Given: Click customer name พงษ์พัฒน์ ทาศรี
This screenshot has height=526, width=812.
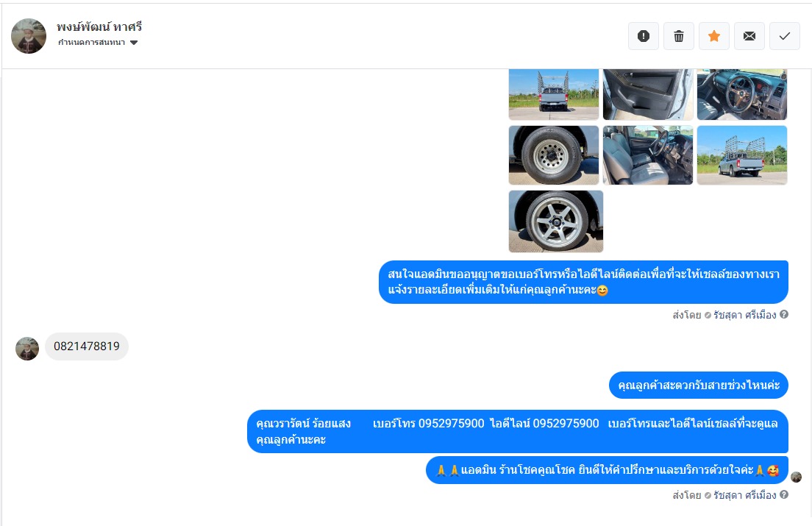Looking at the screenshot, I should pos(99,27).
